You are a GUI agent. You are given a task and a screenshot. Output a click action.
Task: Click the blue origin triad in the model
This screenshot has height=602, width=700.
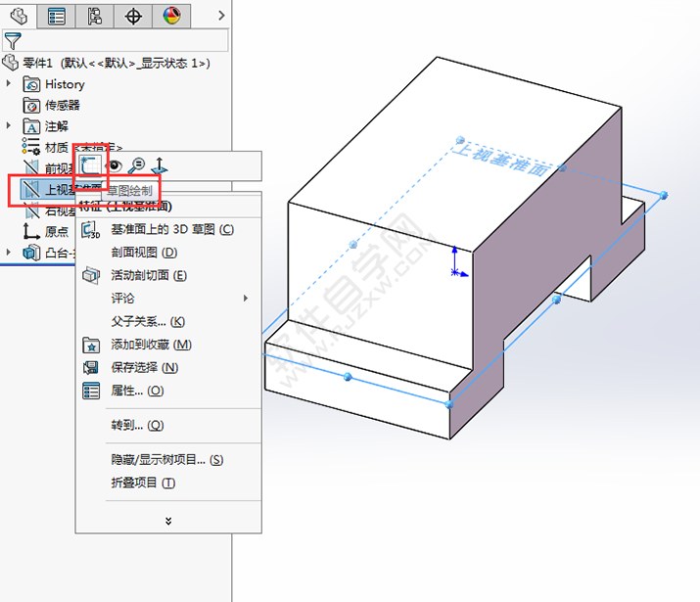[458, 262]
